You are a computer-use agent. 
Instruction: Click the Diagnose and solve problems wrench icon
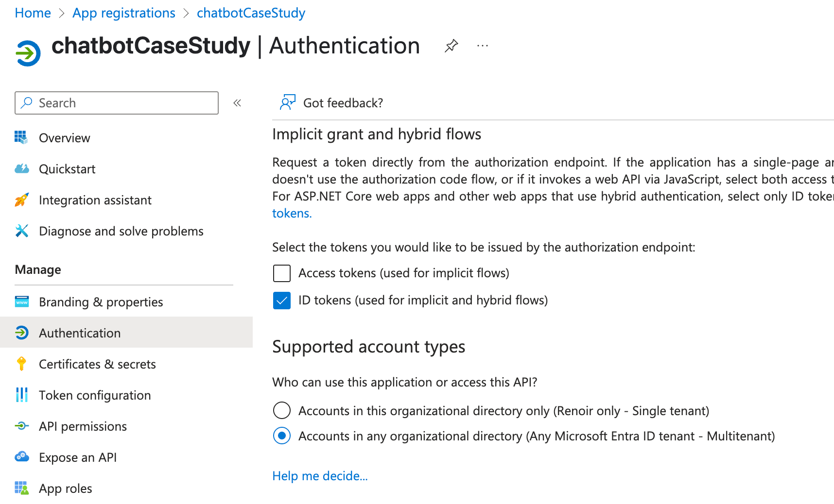point(21,231)
